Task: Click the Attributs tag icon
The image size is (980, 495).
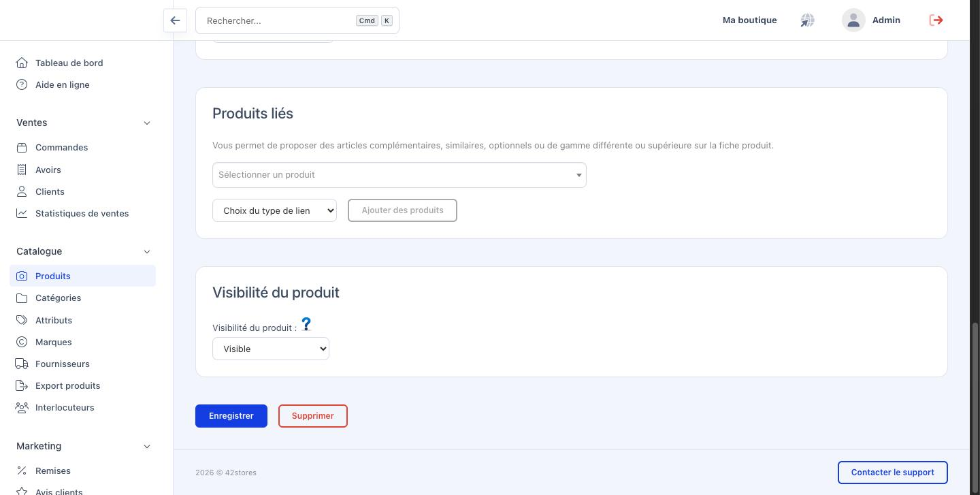Action: (22, 320)
